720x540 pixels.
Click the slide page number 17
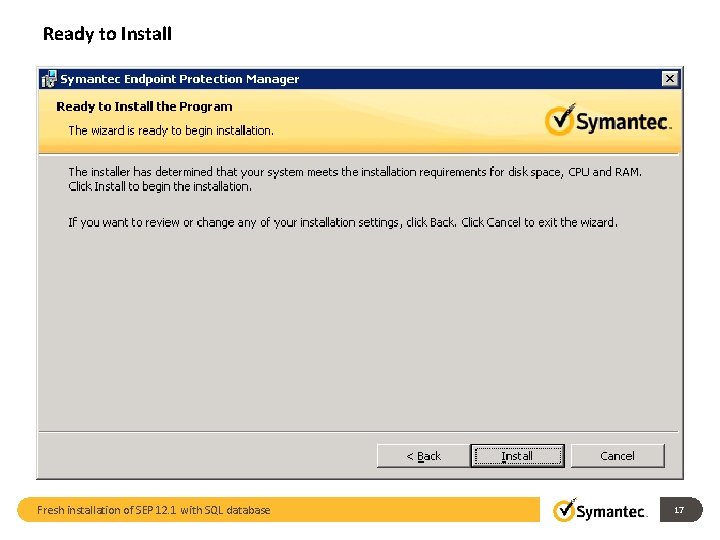679,510
